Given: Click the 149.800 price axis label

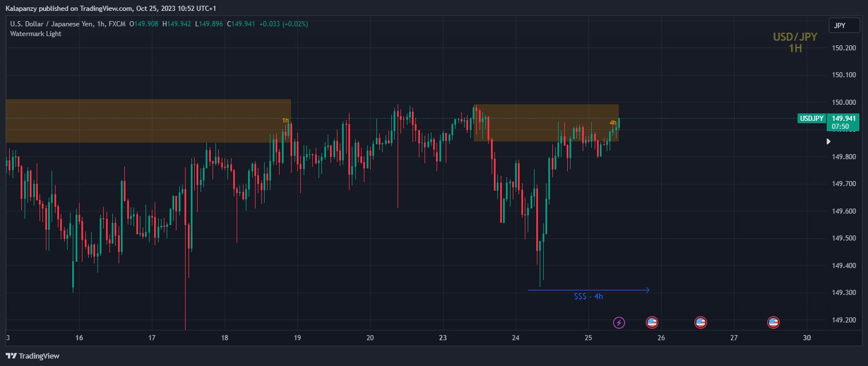Looking at the screenshot, I should tap(843, 157).
